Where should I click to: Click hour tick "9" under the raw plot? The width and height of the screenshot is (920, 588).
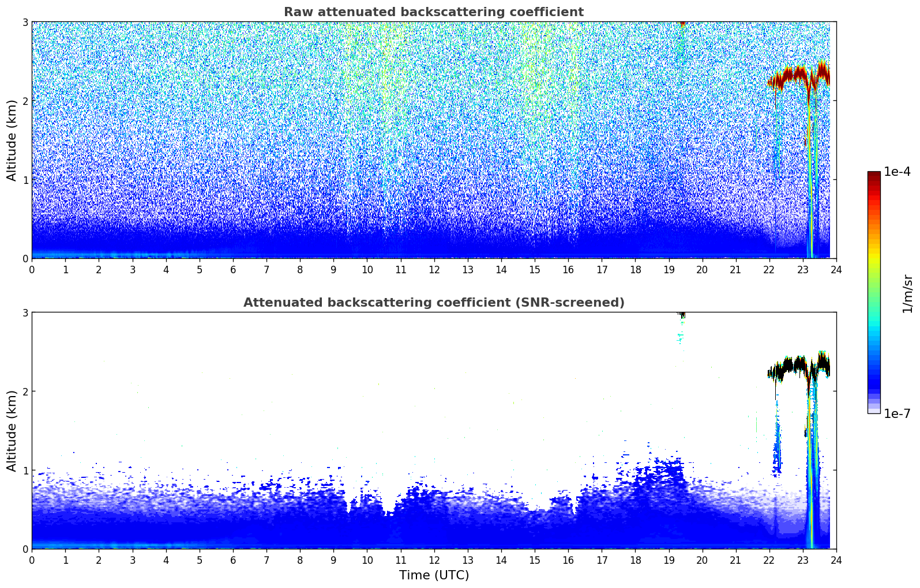(x=333, y=269)
